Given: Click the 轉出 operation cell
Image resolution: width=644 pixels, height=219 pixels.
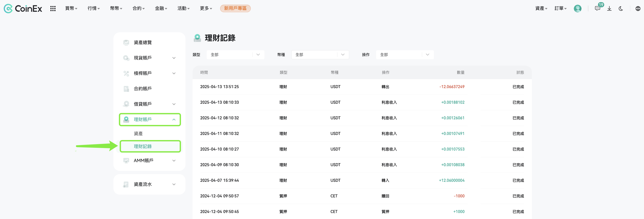Looking at the screenshot, I should (385, 87).
